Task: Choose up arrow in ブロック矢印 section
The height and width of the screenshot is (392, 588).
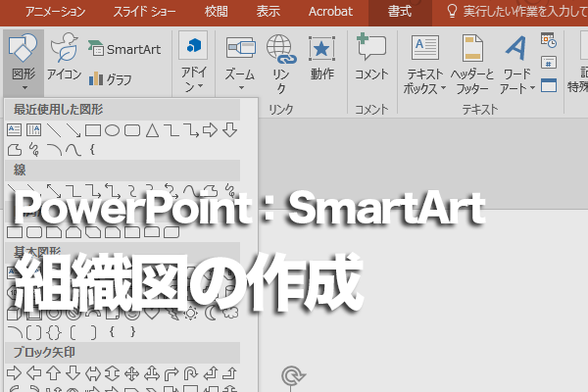Action: pos(53,373)
